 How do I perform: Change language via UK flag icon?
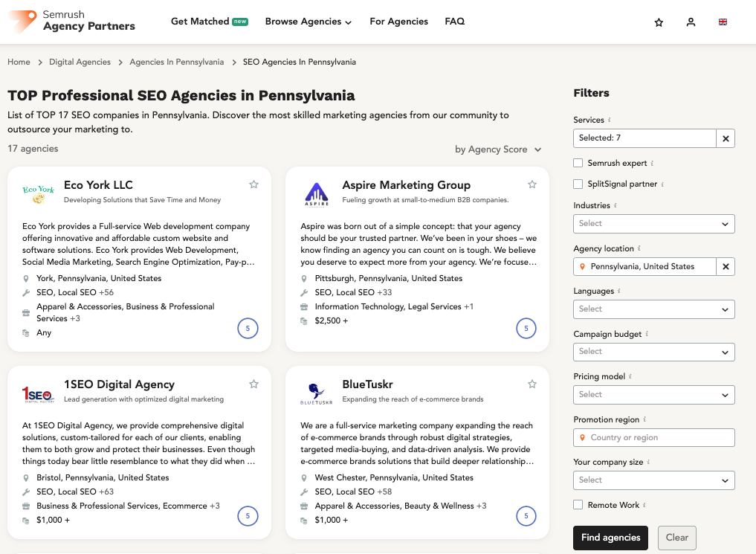tap(723, 22)
